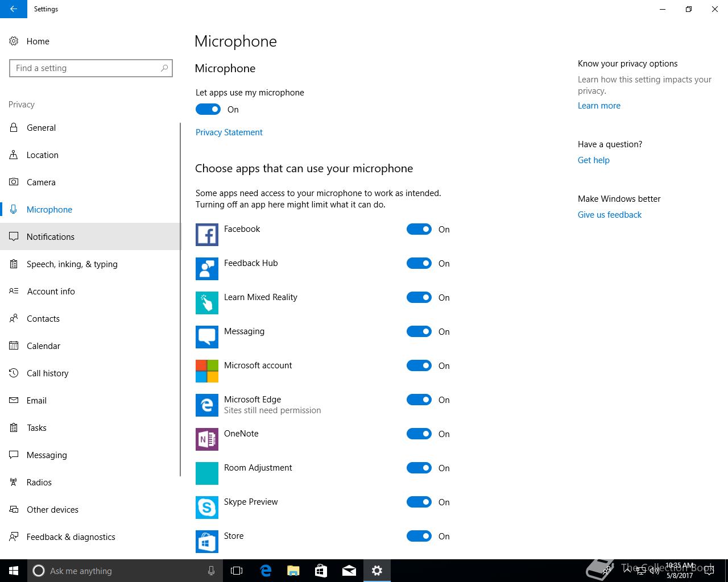Open Email privacy settings

pos(90,400)
